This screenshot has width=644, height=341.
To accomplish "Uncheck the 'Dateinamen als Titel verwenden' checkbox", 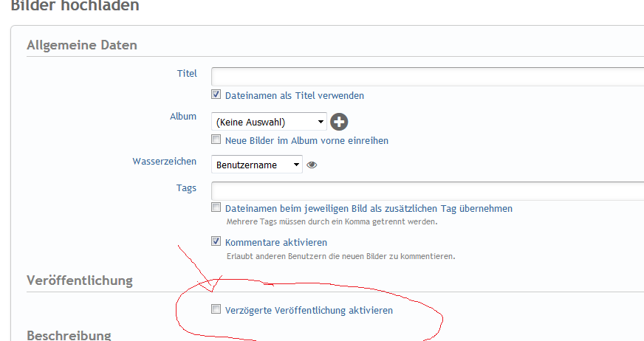I will click(216, 95).
